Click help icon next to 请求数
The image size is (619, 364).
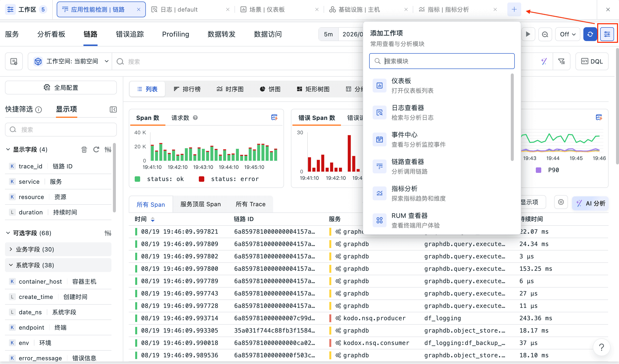point(195,118)
